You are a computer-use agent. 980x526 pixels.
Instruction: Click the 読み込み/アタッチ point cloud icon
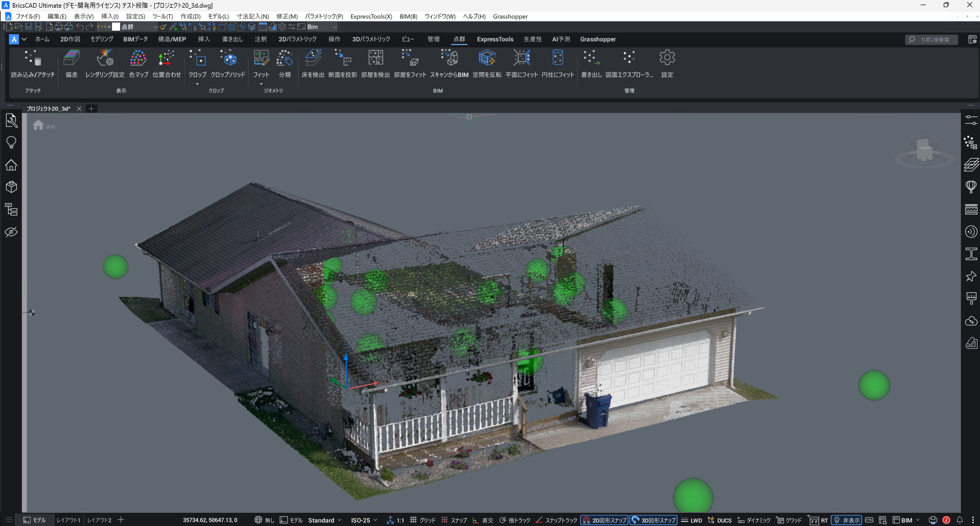pyautogui.click(x=33, y=59)
